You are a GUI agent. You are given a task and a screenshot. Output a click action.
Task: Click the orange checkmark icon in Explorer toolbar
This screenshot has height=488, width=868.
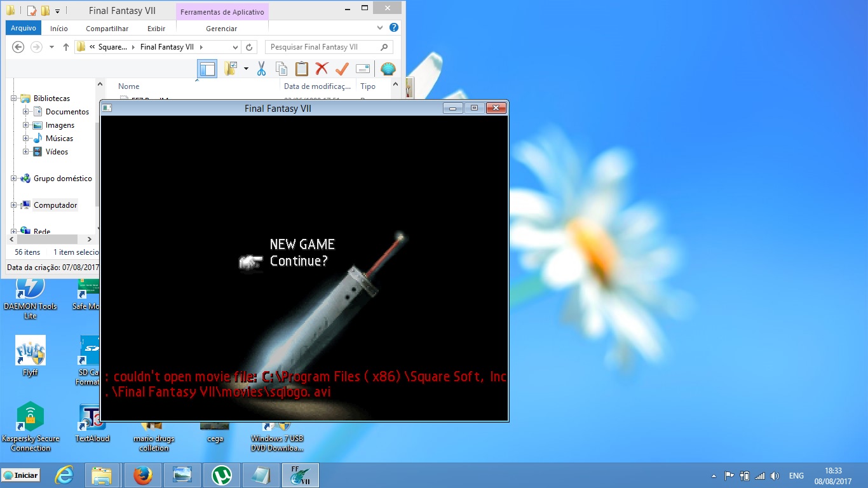tap(342, 69)
